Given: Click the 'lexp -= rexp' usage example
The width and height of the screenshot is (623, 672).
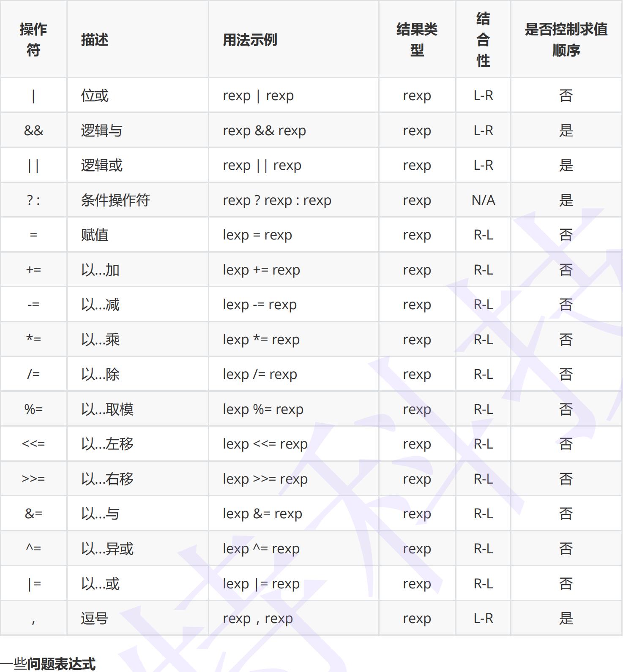Looking at the screenshot, I should (260, 305).
